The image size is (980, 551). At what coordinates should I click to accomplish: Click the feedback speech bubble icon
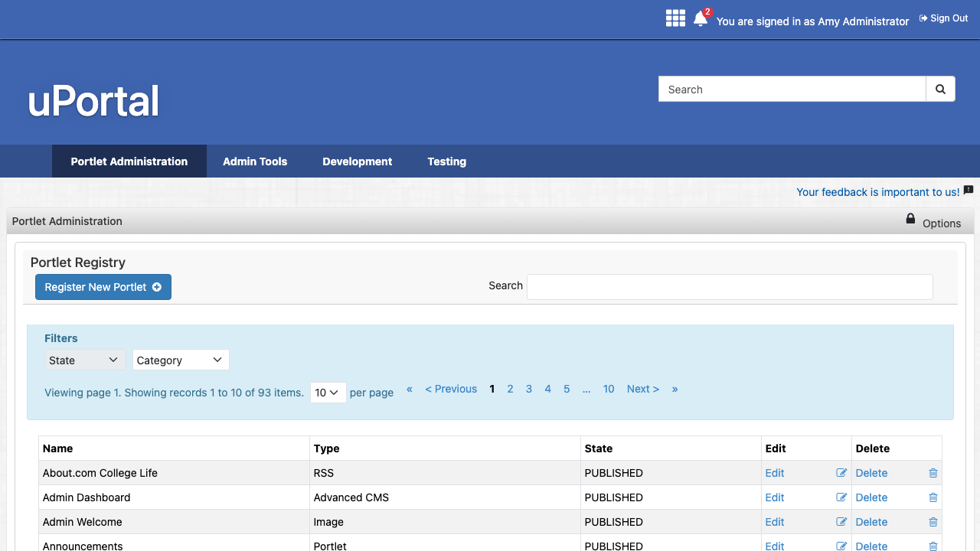(969, 190)
